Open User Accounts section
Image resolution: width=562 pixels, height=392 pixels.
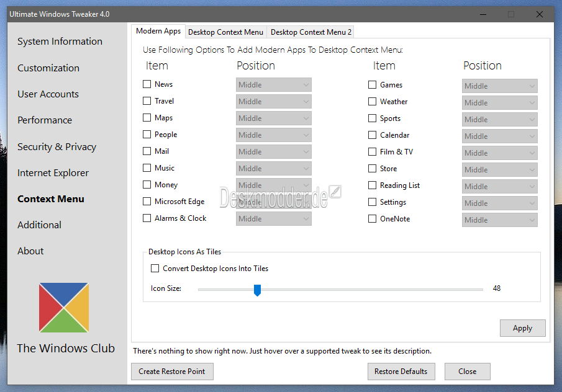48,94
